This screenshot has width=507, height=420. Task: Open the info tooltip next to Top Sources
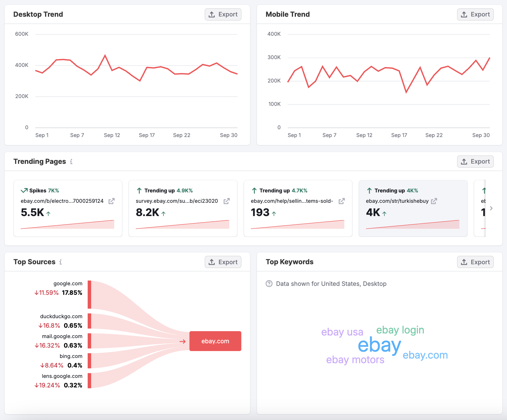61,262
